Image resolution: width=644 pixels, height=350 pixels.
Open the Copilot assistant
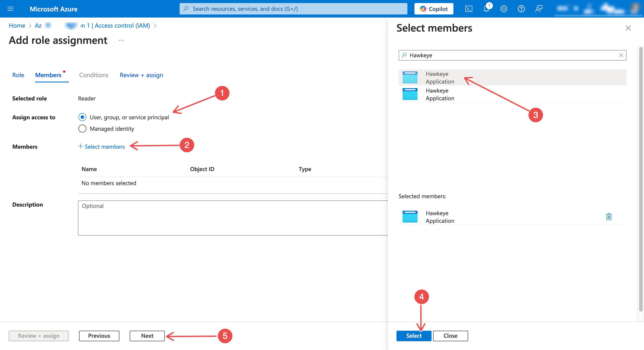pyautogui.click(x=434, y=9)
